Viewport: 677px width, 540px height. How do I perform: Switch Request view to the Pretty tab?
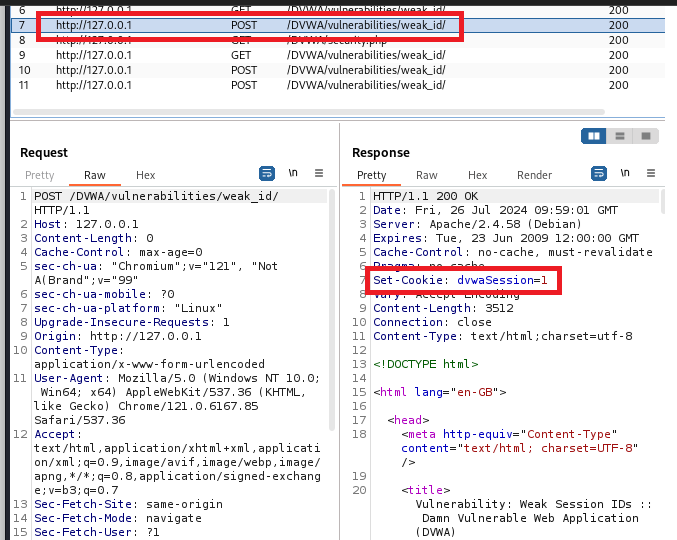pos(40,175)
